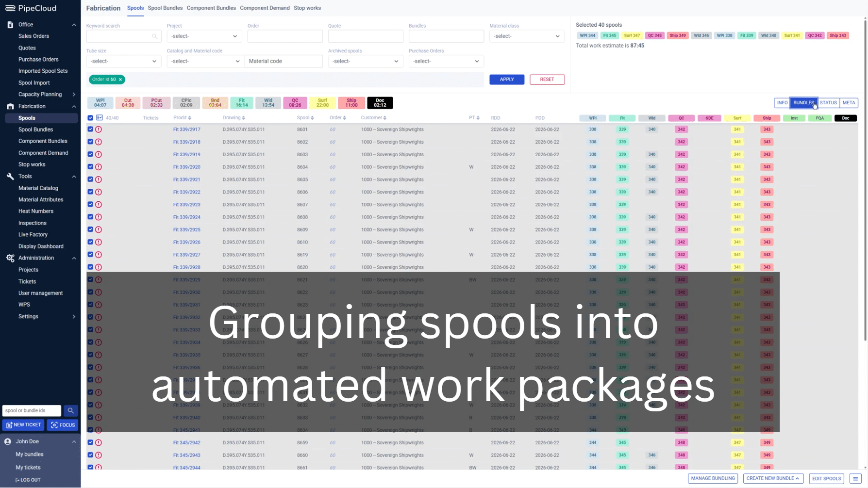Click the APPLY button
The image size is (868, 488).
507,80
